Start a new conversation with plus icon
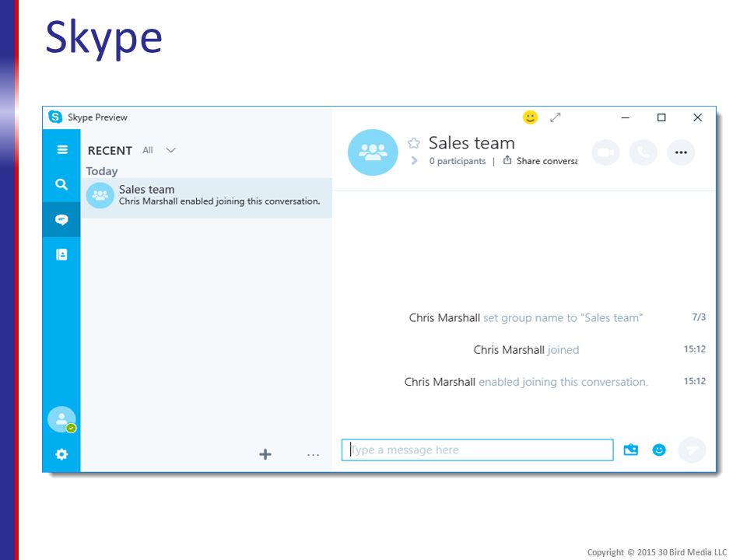747x560 pixels. [265, 454]
